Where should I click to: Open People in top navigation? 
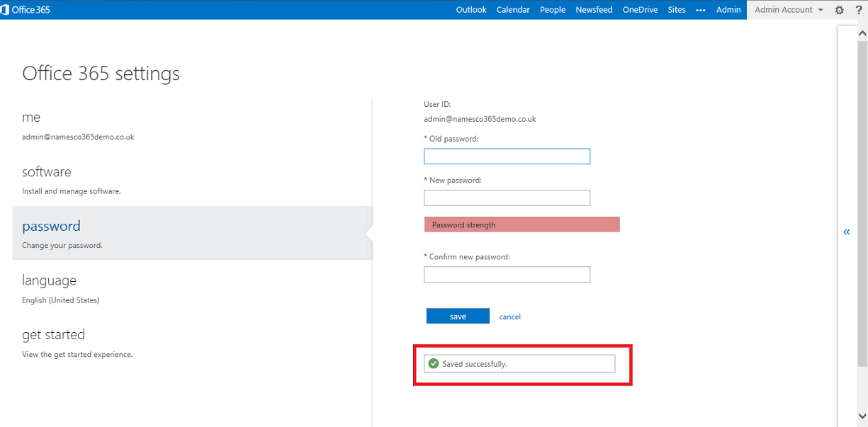553,10
